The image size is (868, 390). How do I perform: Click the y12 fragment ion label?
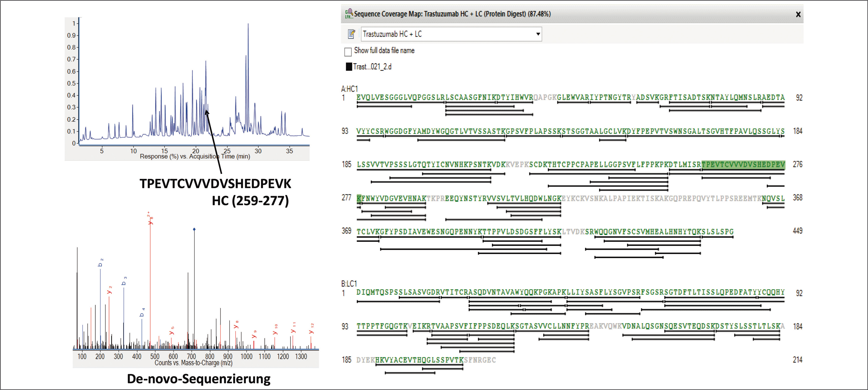(x=312, y=329)
